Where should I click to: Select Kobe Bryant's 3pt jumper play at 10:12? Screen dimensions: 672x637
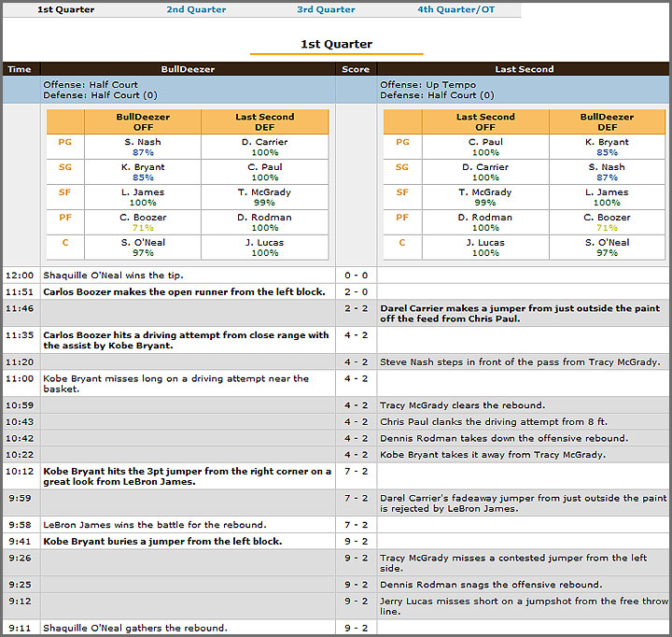click(x=187, y=476)
